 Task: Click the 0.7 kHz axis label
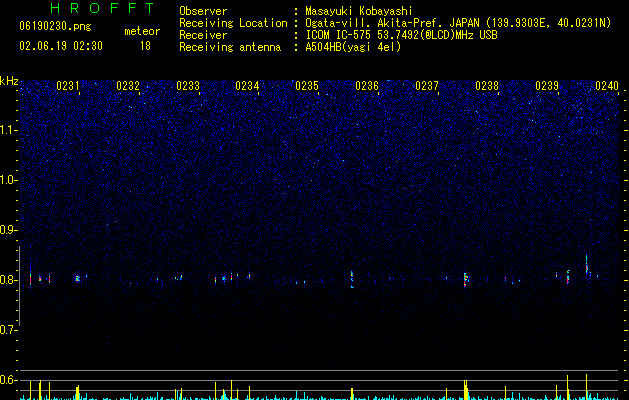[9, 330]
